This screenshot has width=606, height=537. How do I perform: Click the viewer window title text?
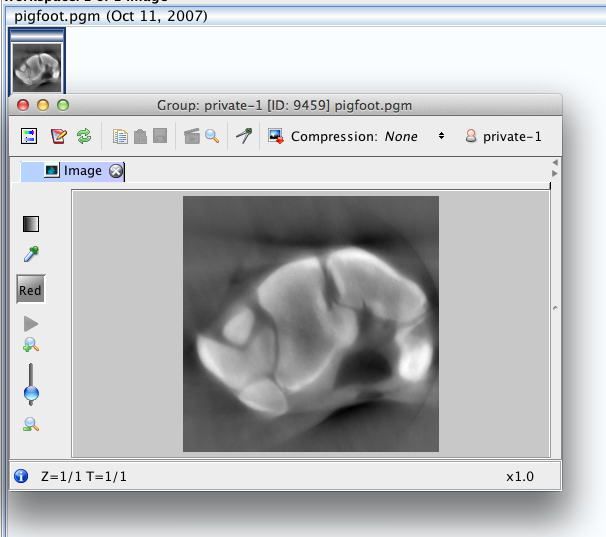[x=284, y=106]
